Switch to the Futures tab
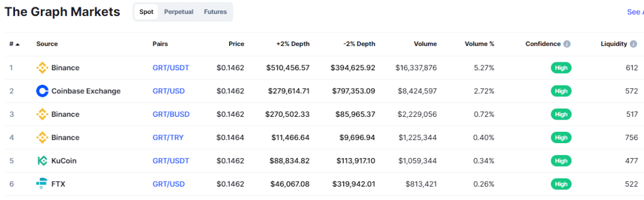 coord(215,12)
